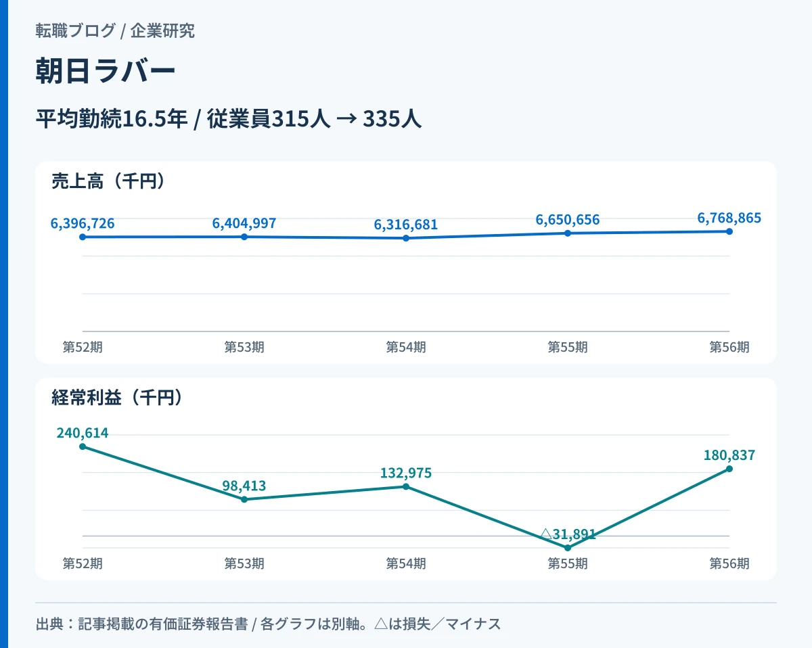Viewport: 812px width, 648px height.
Task: Click the sales value 6,396,726
Action: [83, 223]
